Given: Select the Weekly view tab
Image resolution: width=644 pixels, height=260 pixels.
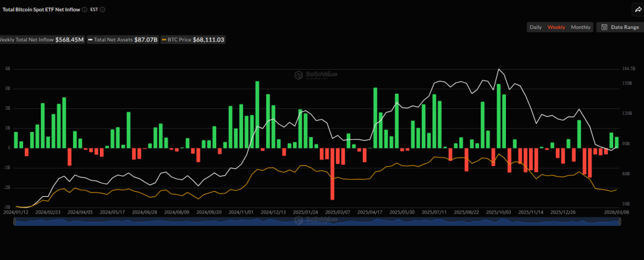Looking at the screenshot, I should pyautogui.click(x=556, y=27).
